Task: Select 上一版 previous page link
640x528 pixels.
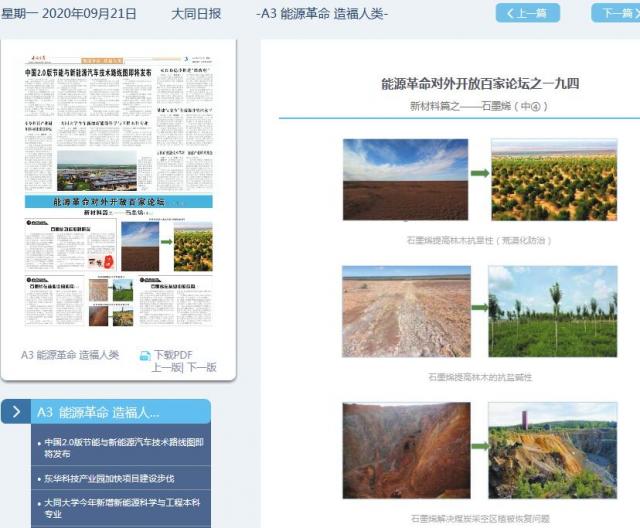Action: [x=165, y=367]
